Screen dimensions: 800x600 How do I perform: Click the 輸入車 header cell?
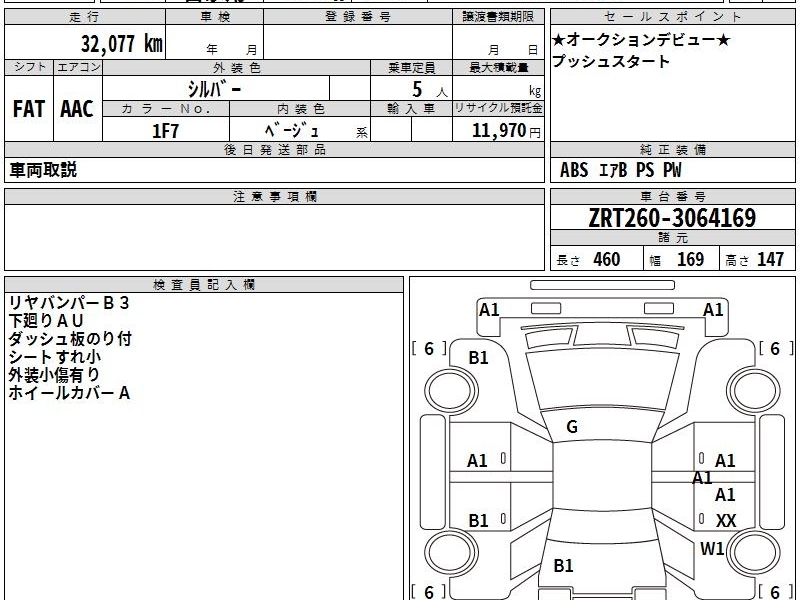(x=411, y=109)
